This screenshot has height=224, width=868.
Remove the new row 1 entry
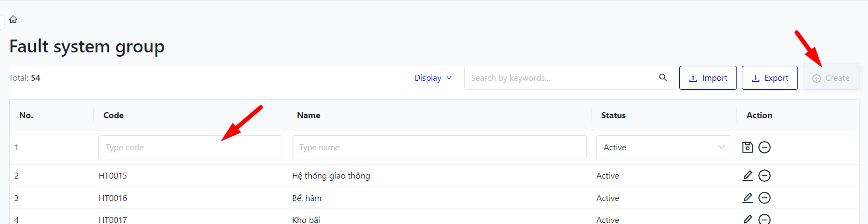[765, 147]
